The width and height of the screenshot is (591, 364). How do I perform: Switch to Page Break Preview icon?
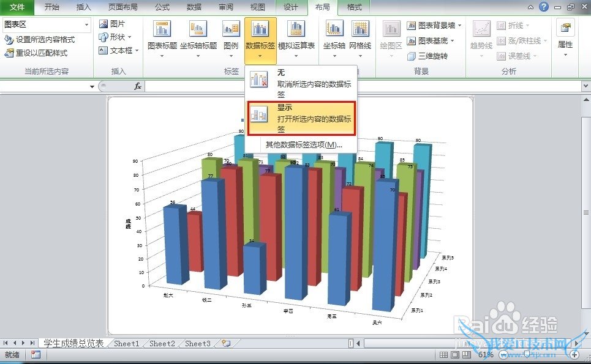[467, 355]
